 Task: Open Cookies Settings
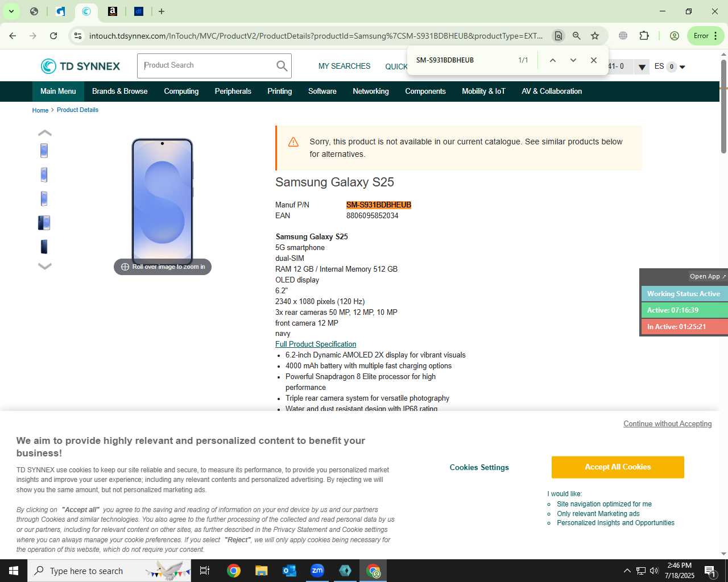(479, 468)
